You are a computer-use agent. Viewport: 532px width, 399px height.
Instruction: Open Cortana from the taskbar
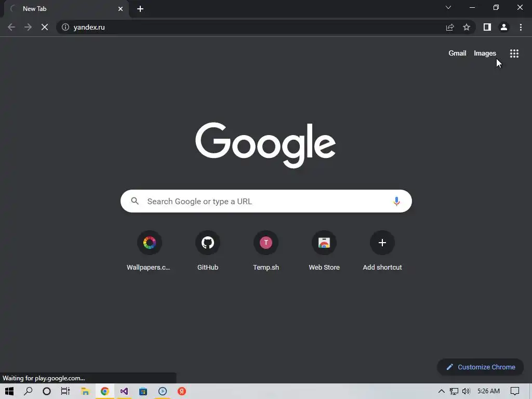47,391
